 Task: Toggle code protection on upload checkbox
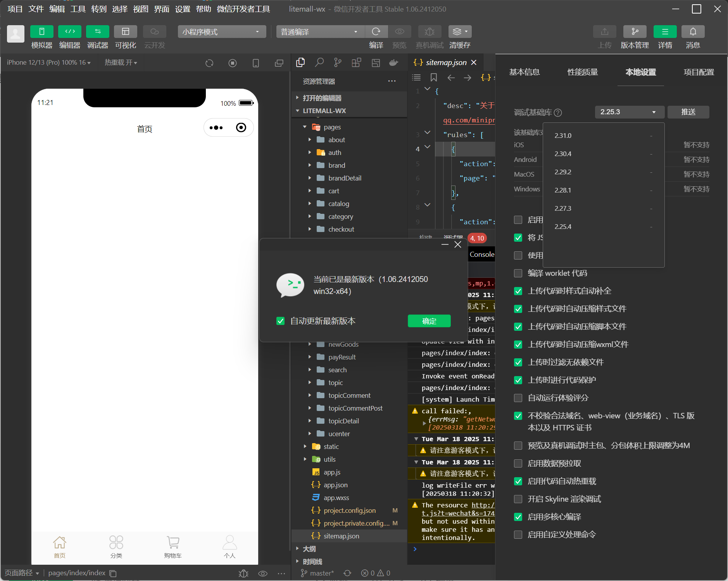coord(518,380)
